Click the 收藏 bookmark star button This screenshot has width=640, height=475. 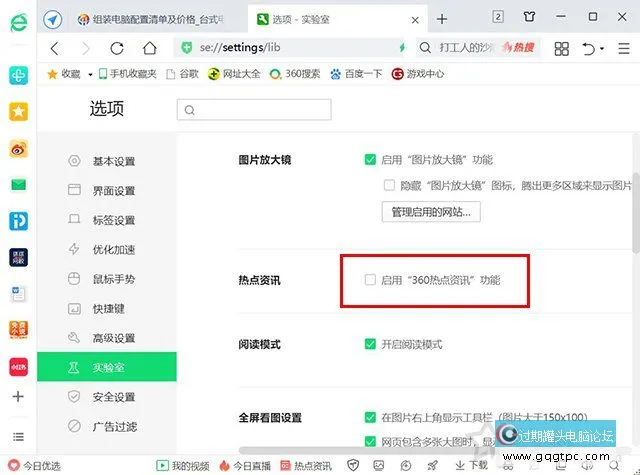tap(64, 74)
